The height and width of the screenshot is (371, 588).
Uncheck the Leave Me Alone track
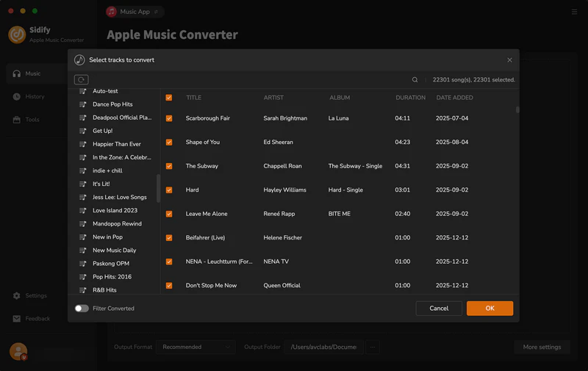coord(169,214)
